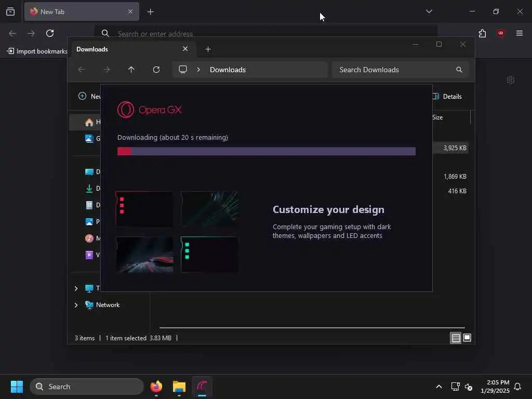
Task: Click the muted volume tray icon
Action: (x=469, y=387)
